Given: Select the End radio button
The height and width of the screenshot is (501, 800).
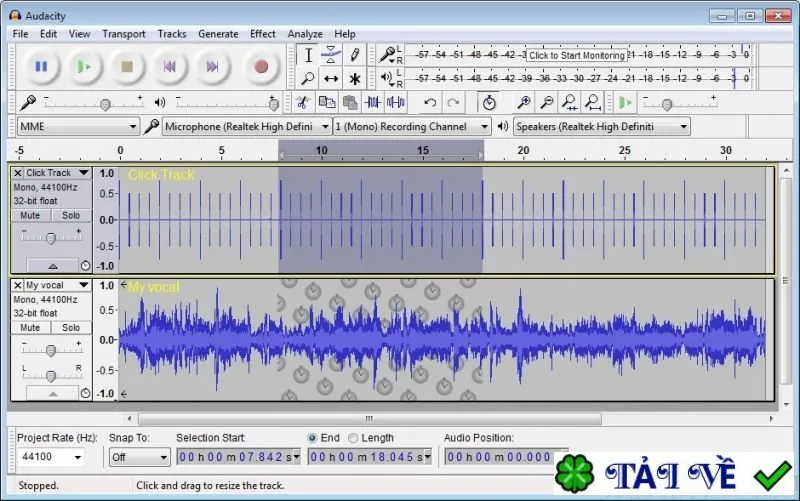Looking at the screenshot, I should (312, 438).
